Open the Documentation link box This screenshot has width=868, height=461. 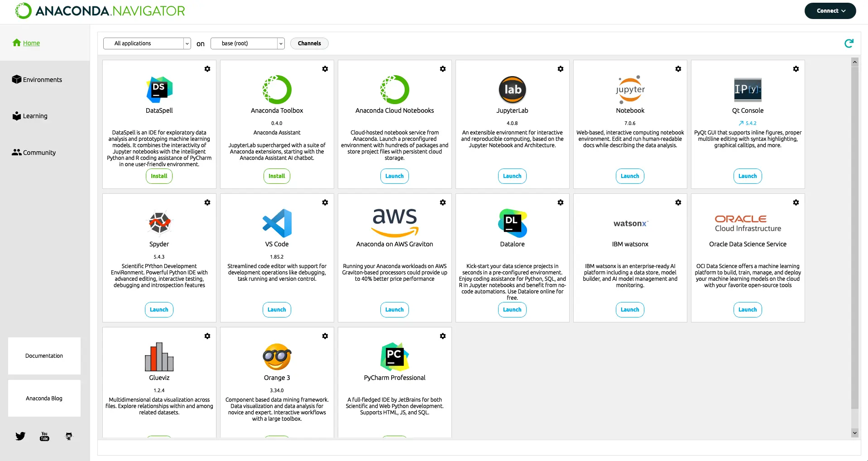click(x=44, y=356)
